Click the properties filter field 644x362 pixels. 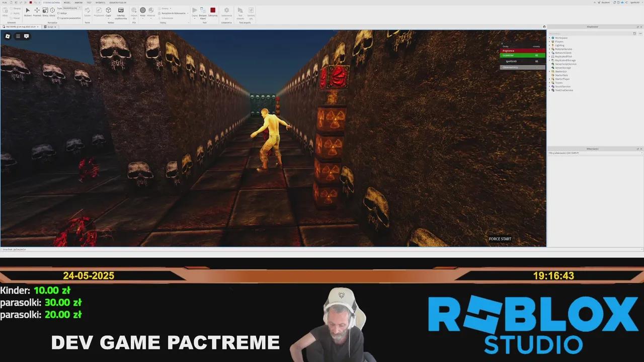[x=595, y=153]
